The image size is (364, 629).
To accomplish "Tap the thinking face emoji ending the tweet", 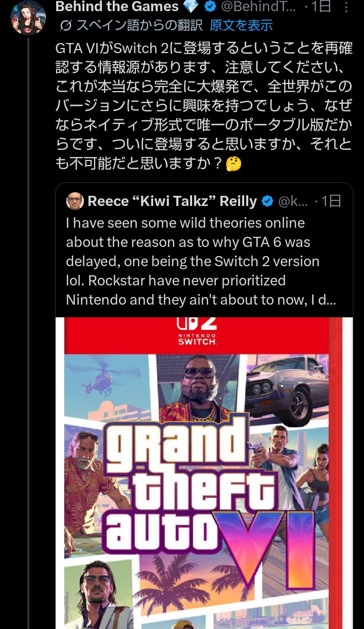I will pyautogui.click(x=233, y=163).
